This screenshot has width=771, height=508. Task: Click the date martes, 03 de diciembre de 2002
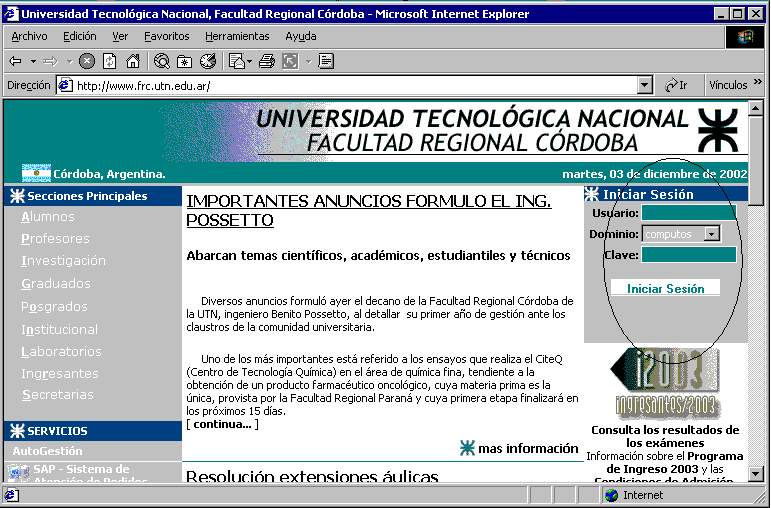click(654, 174)
